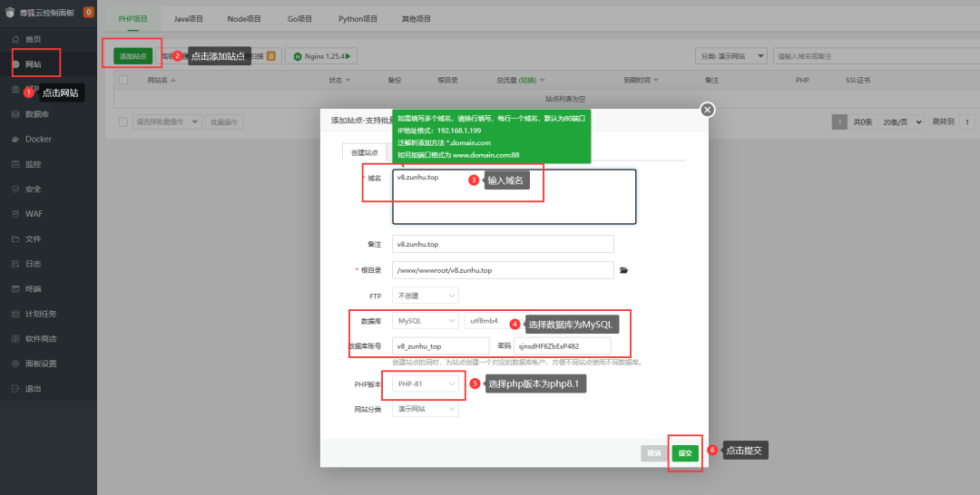Switch to Node项目 tab
Image resolution: width=980 pixels, height=495 pixels.
coord(244,19)
